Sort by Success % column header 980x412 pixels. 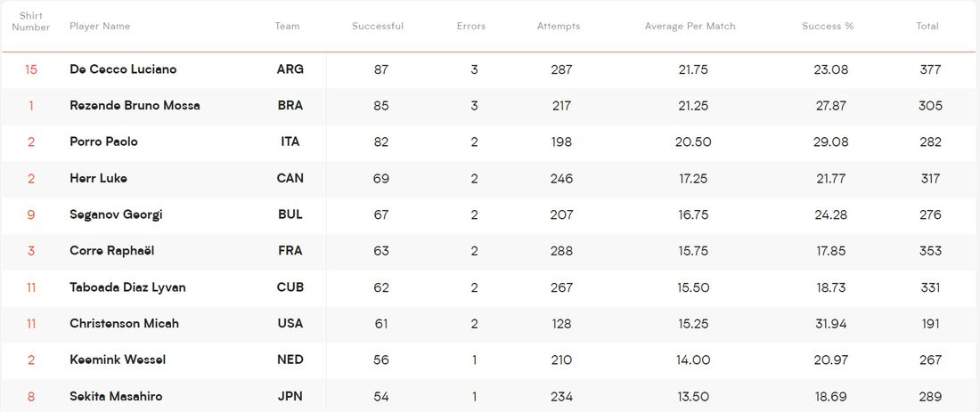[828, 27]
